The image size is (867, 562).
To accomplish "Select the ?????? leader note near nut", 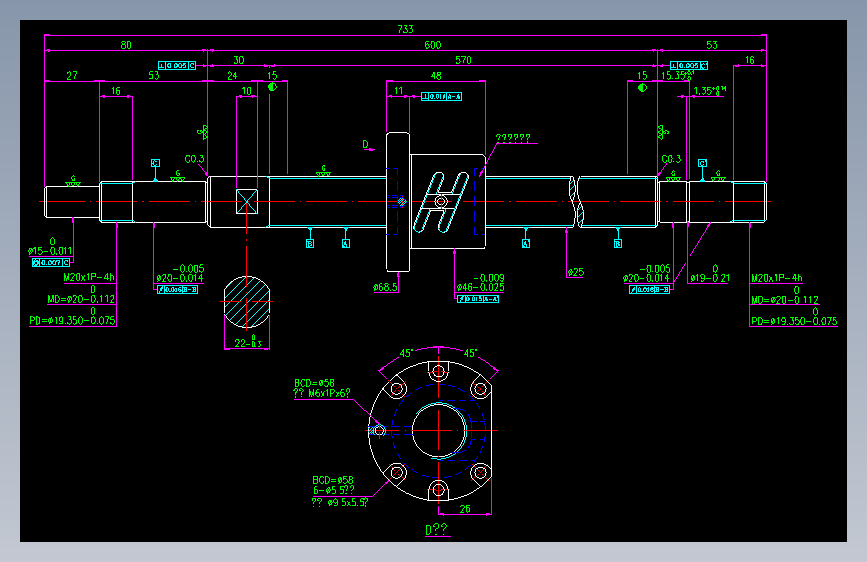I will [x=513, y=137].
